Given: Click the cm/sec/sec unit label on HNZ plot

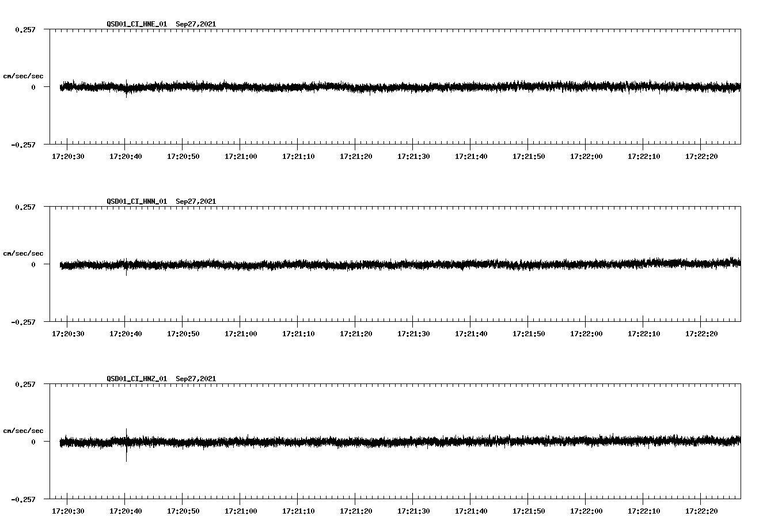Looking at the screenshot, I should click(23, 431).
